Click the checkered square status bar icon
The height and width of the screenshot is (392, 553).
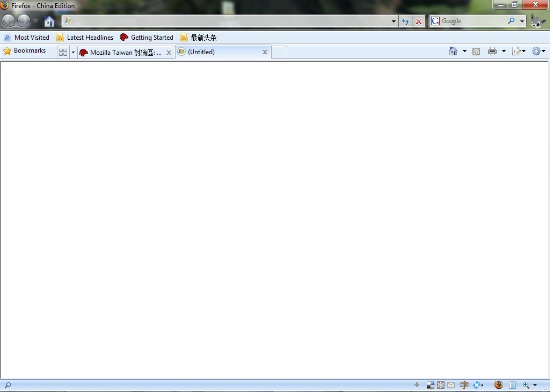pyautogui.click(x=430, y=385)
